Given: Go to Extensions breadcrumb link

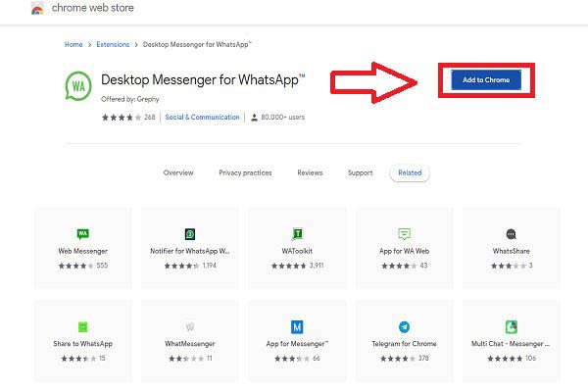Looking at the screenshot, I should pos(113,45).
